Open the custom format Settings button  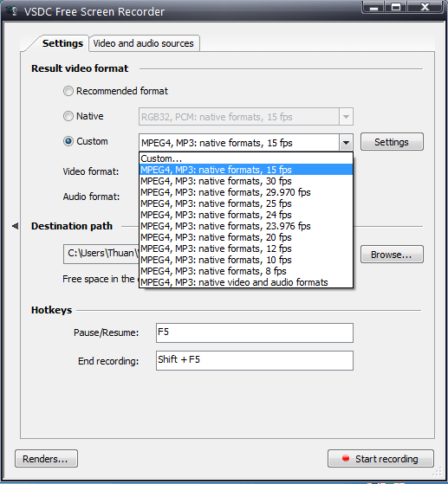(x=392, y=142)
